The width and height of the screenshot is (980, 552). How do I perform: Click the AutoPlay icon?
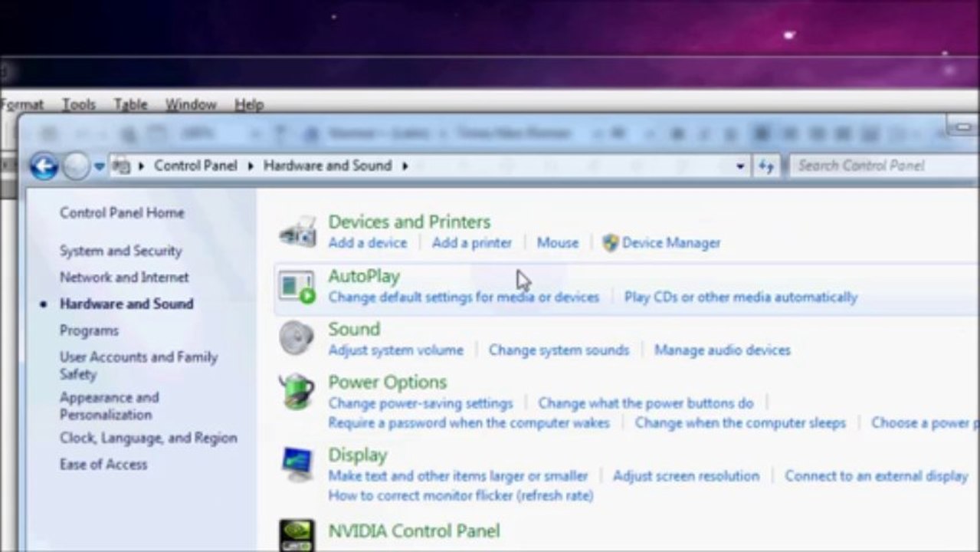[297, 286]
